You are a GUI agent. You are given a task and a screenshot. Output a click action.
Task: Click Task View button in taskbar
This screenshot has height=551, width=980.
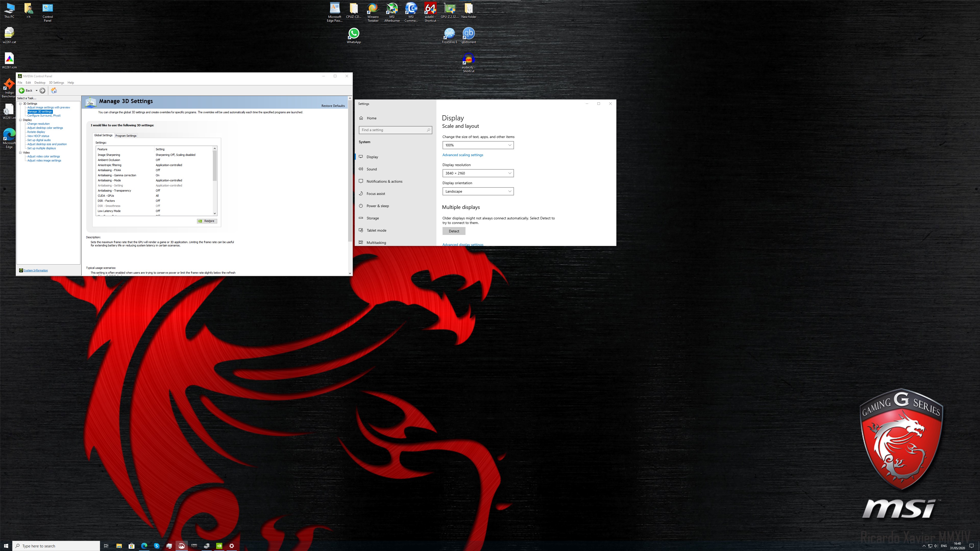click(x=106, y=546)
